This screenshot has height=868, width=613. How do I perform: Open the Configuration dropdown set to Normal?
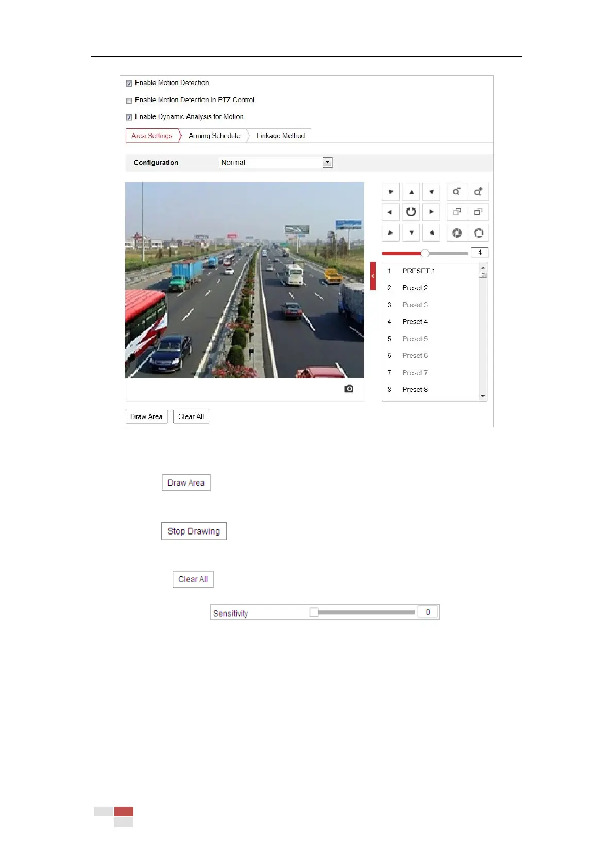pyautogui.click(x=276, y=162)
